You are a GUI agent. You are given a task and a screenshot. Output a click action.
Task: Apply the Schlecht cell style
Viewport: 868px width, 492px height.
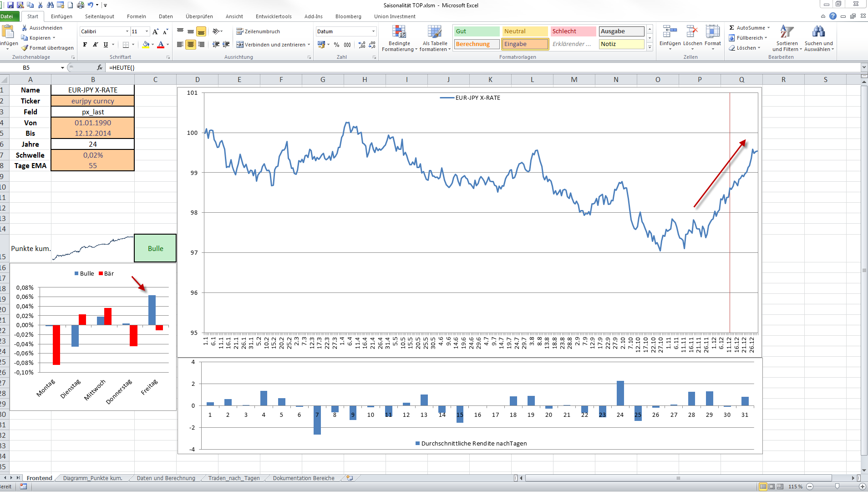[573, 31]
